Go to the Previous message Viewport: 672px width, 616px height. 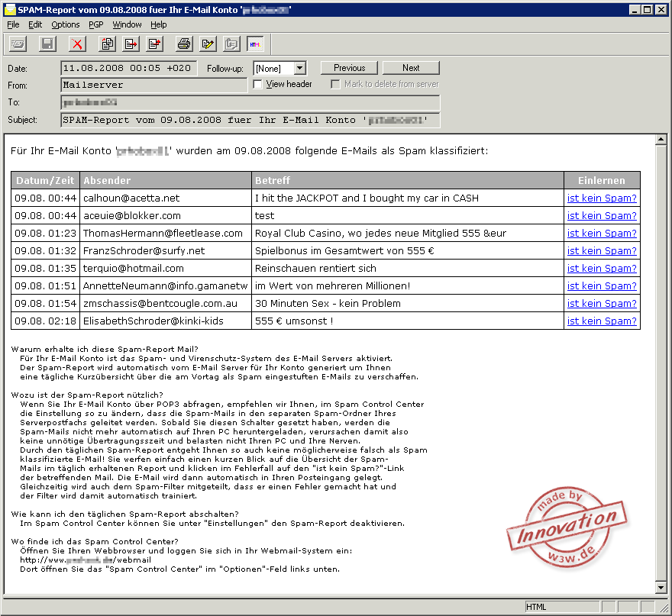(x=349, y=68)
